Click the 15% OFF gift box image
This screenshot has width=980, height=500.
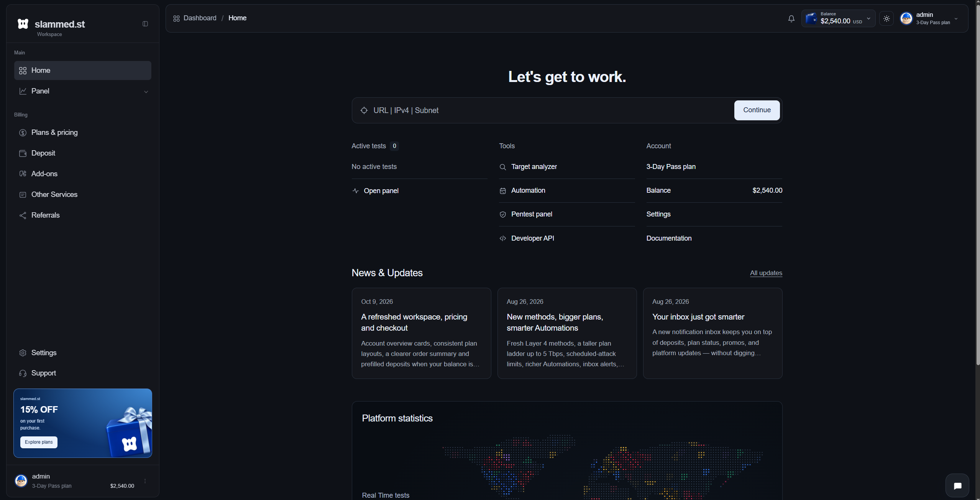(x=129, y=432)
